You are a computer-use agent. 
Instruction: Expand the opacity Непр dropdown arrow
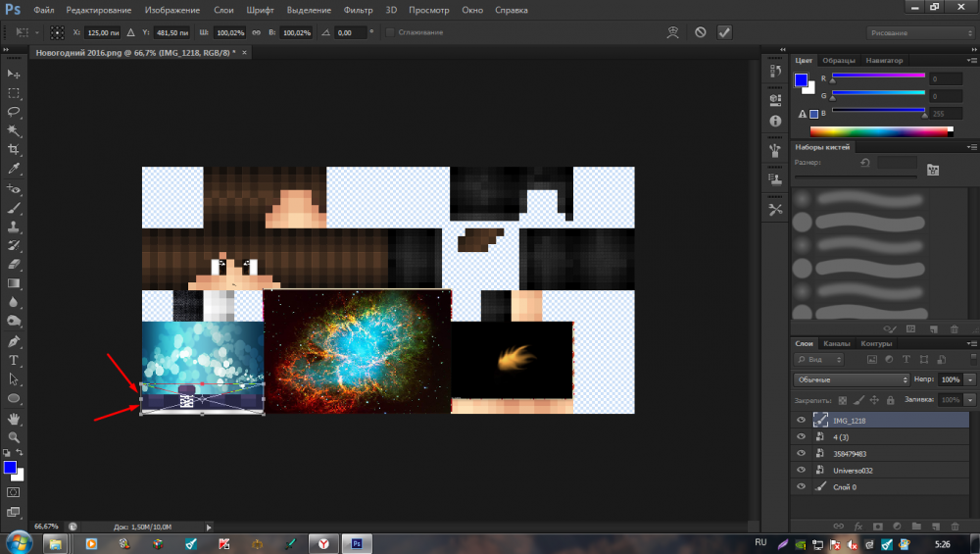pyautogui.click(x=970, y=379)
